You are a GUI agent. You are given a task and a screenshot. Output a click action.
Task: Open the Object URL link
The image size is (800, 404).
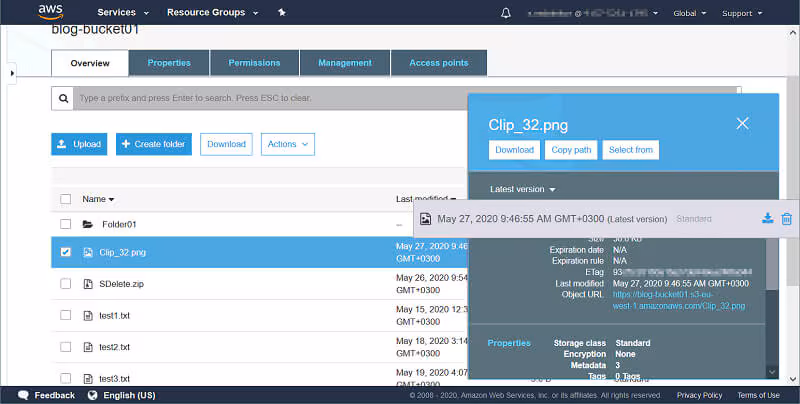click(x=679, y=300)
